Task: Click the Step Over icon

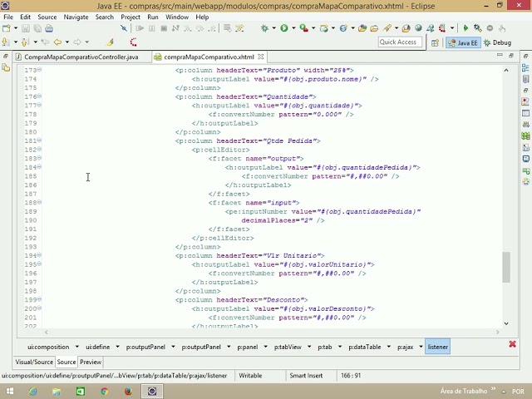Action: [199, 28]
